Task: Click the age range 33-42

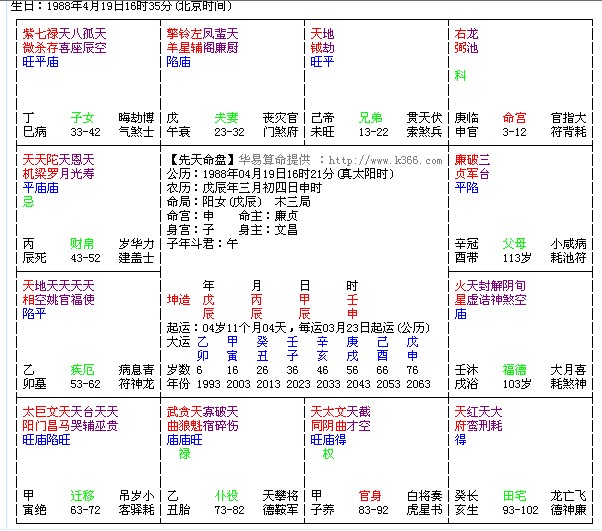Action: point(85,132)
